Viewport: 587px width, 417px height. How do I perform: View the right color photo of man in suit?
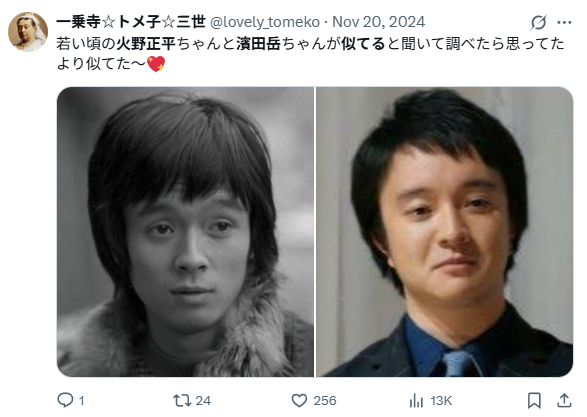click(x=444, y=232)
